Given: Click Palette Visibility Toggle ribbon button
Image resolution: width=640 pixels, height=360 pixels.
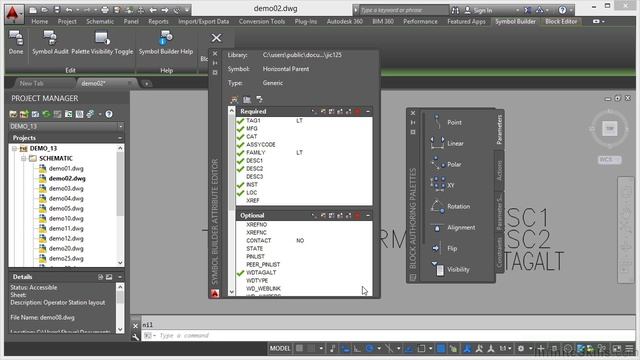Looking at the screenshot, I should [x=102, y=42].
